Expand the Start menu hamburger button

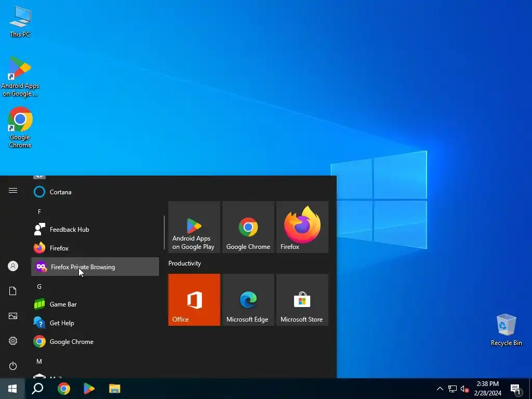point(13,190)
